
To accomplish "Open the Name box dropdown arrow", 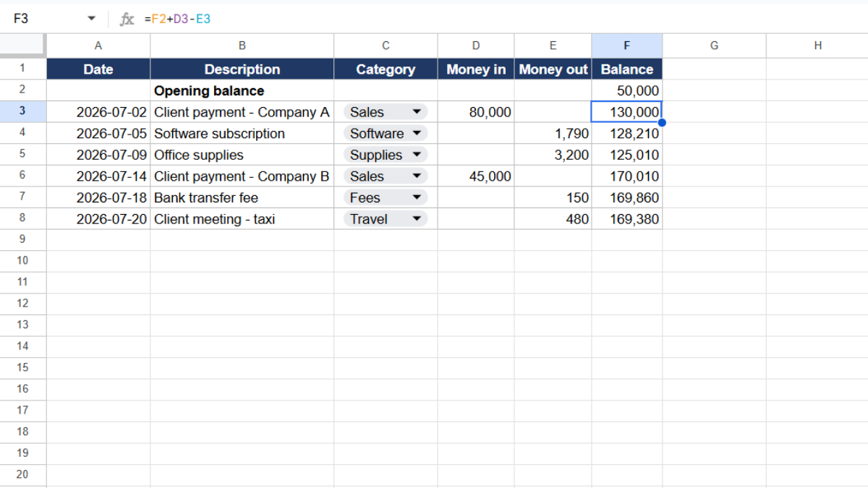I will (91, 20).
